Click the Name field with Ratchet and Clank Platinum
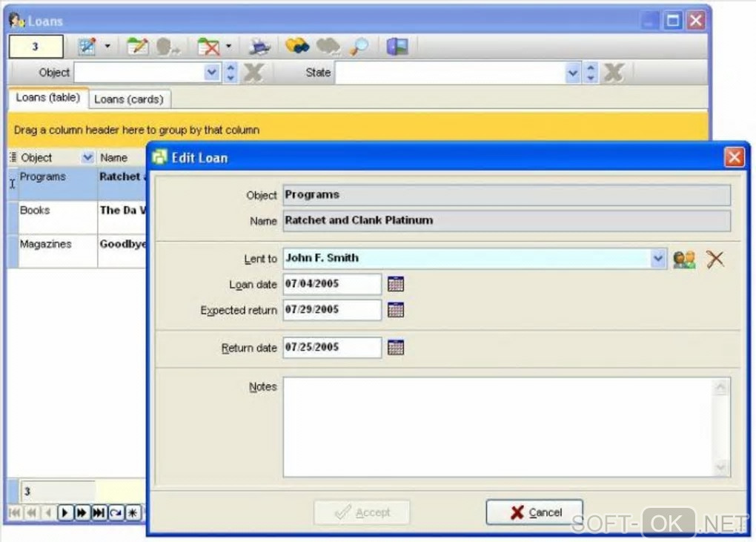 pyautogui.click(x=506, y=221)
